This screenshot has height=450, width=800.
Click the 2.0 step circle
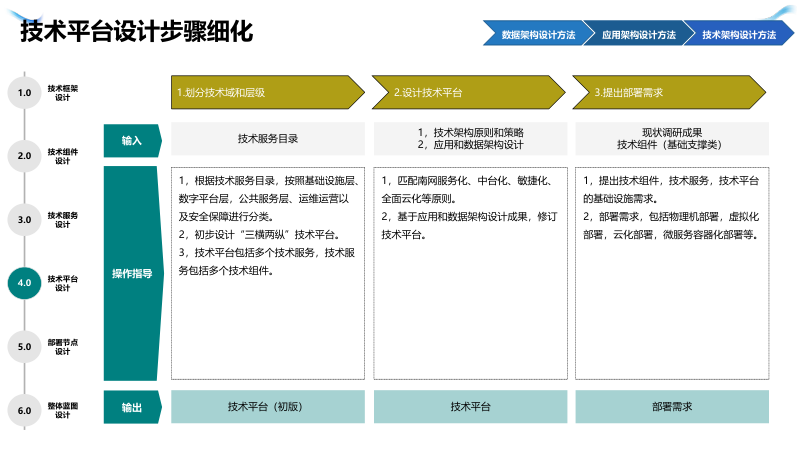(24, 156)
